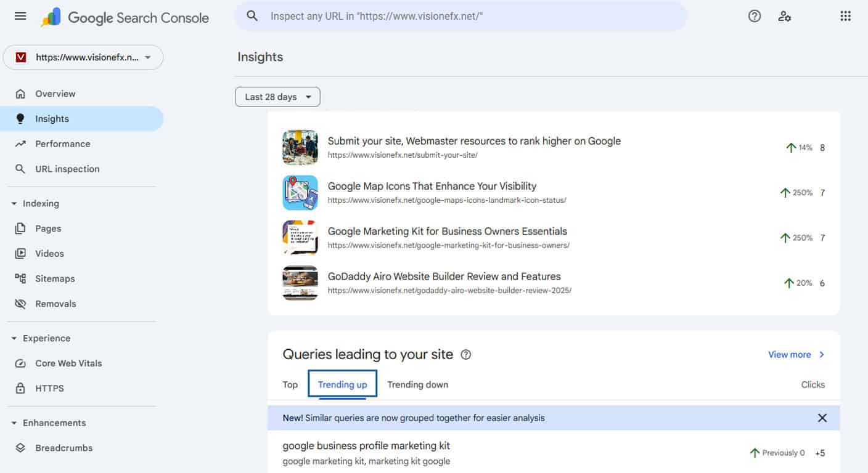The height and width of the screenshot is (473, 868).
Task: Click the Sitemaps tree icon
Action: (x=20, y=278)
